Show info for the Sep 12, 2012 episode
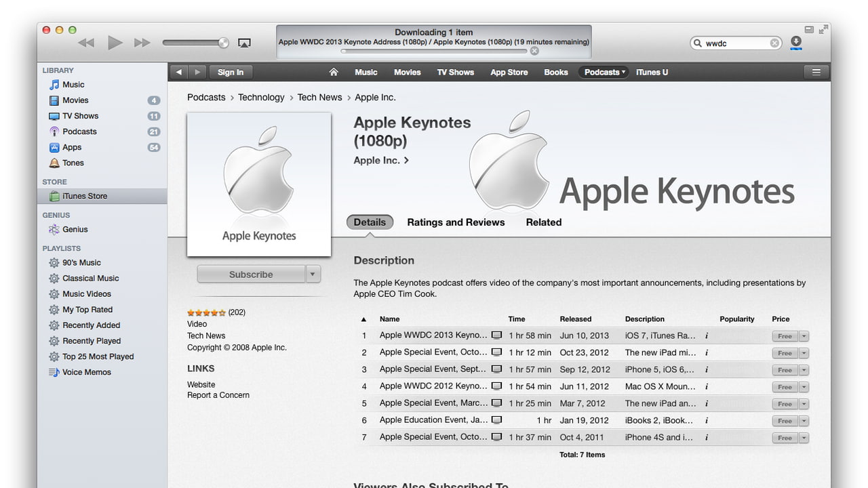The width and height of the screenshot is (868, 488). 707,370
